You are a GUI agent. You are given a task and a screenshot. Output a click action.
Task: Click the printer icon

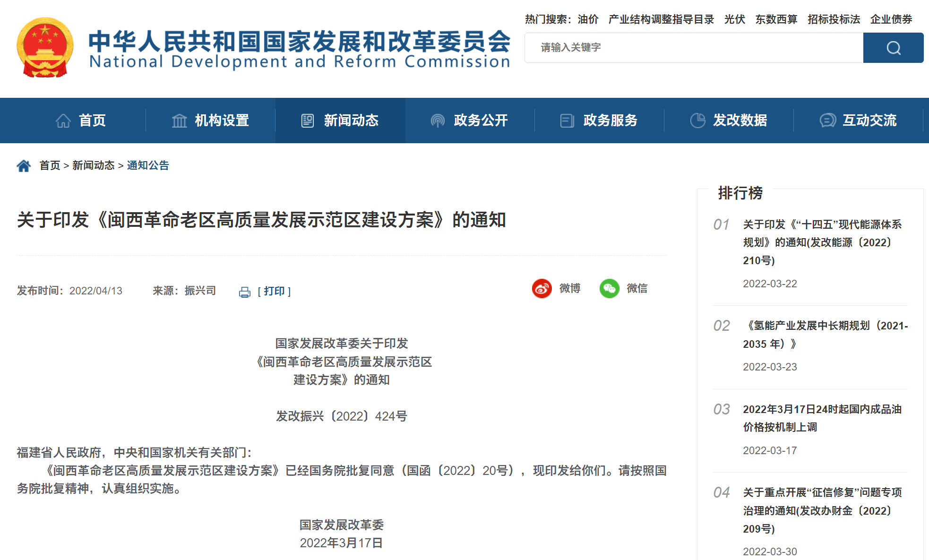tap(245, 292)
